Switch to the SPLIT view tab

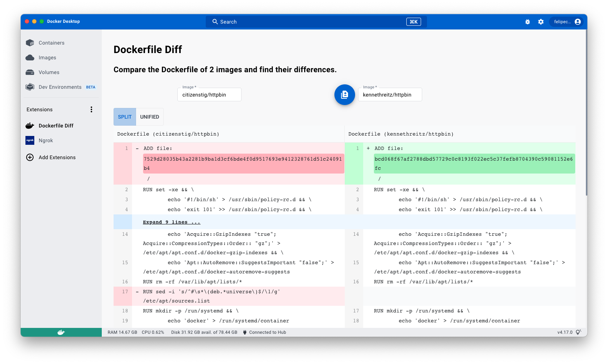125,117
